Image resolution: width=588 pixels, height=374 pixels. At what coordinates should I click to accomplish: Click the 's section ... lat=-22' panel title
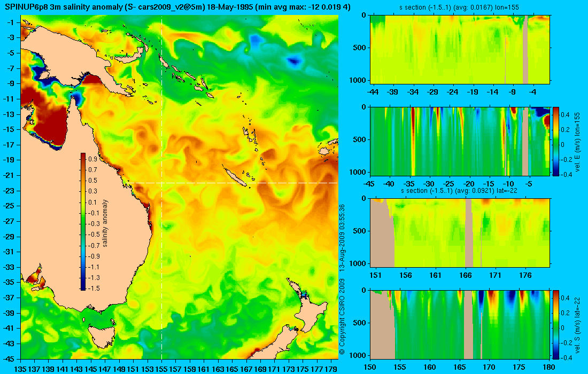(x=460, y=190)
